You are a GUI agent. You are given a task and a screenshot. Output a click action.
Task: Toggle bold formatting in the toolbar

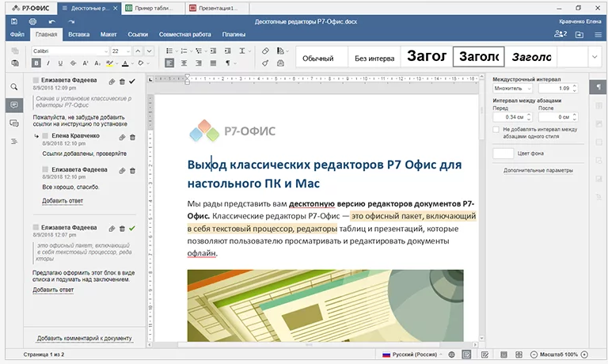click(x=36, y=63)
